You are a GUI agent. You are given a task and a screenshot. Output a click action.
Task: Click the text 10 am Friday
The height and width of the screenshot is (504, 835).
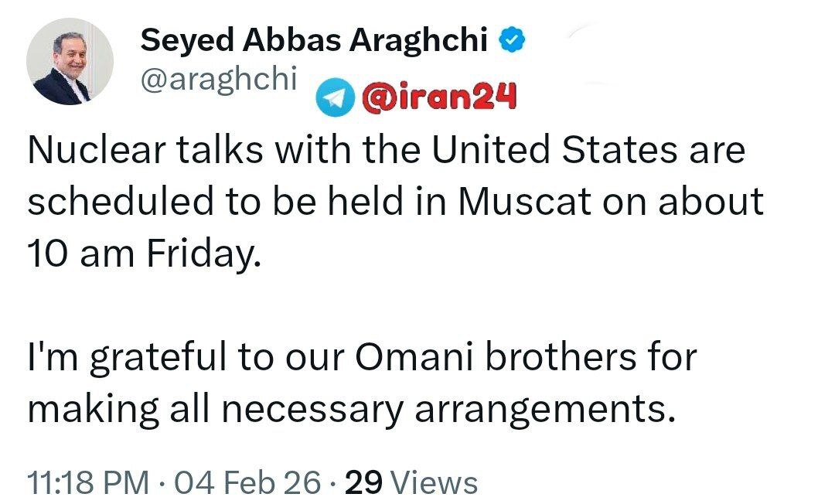pyautogui.click(x=139, y=254)
